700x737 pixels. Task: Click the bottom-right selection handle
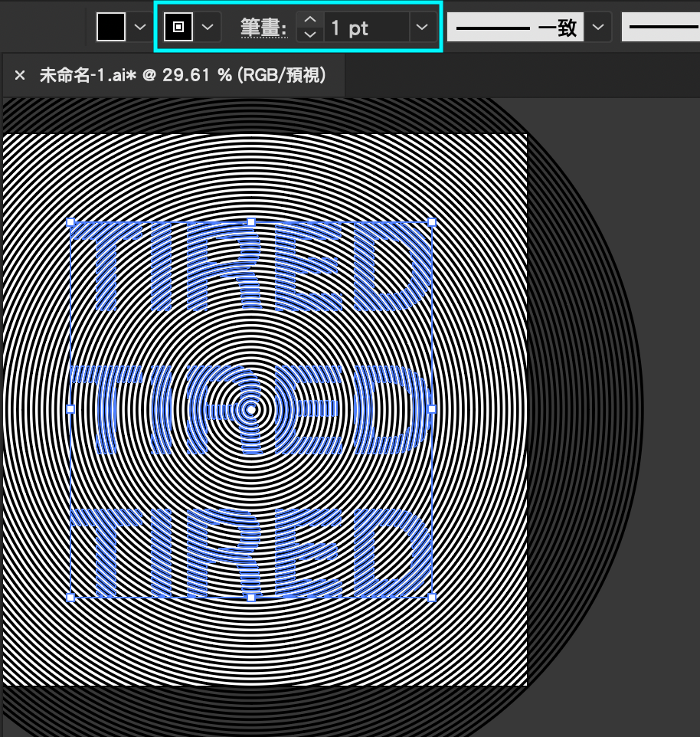tap(432, 598)
